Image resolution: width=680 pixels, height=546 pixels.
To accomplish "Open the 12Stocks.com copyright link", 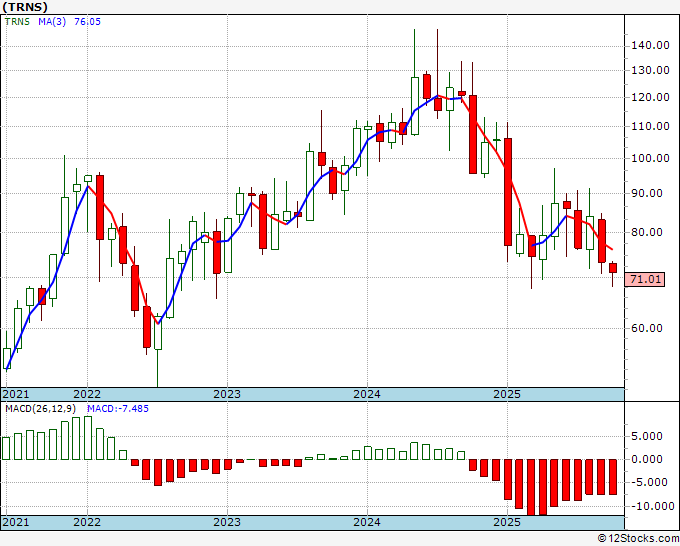I will (638, 539).
